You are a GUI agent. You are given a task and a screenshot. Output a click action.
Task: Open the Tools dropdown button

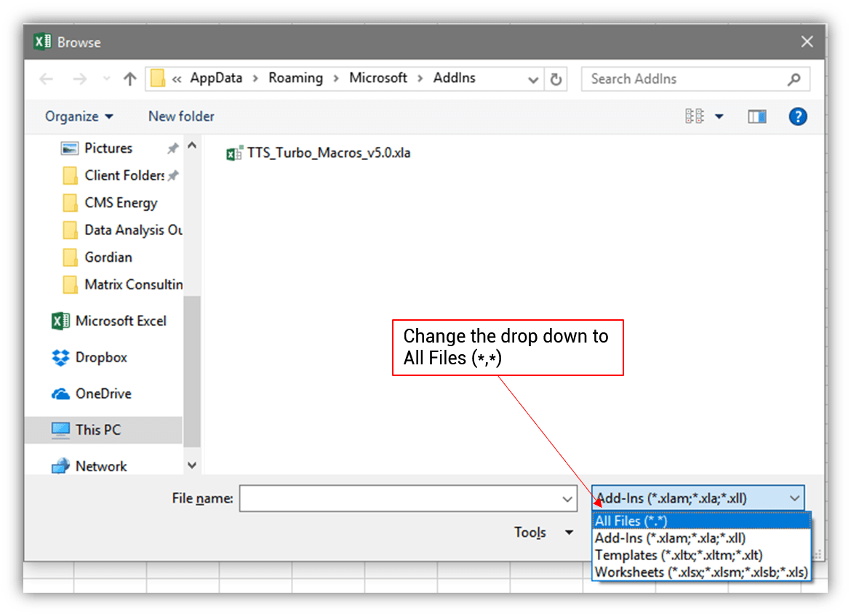543,533
